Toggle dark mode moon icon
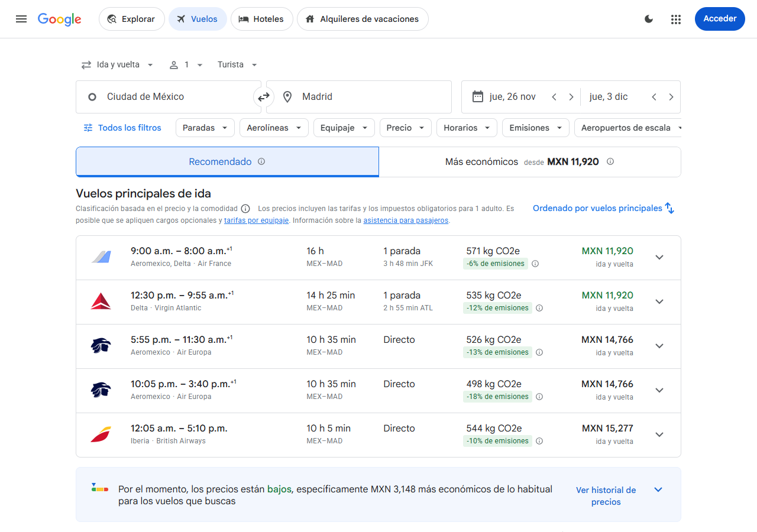 (649, 19)
